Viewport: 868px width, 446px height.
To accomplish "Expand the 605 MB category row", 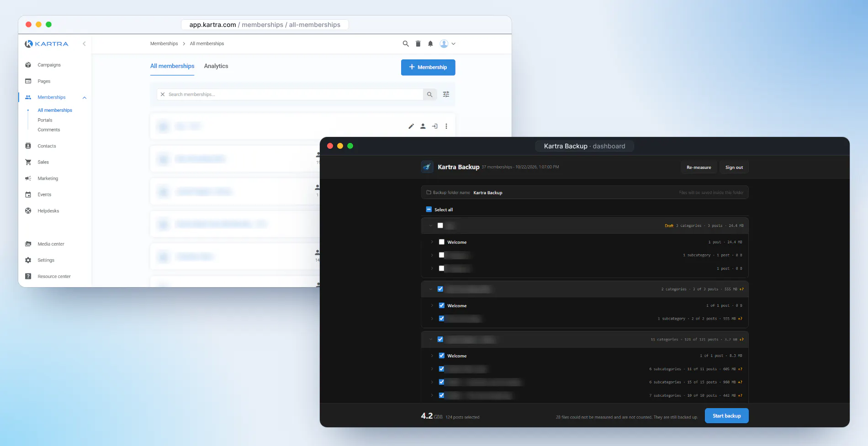I will (432, 369).
